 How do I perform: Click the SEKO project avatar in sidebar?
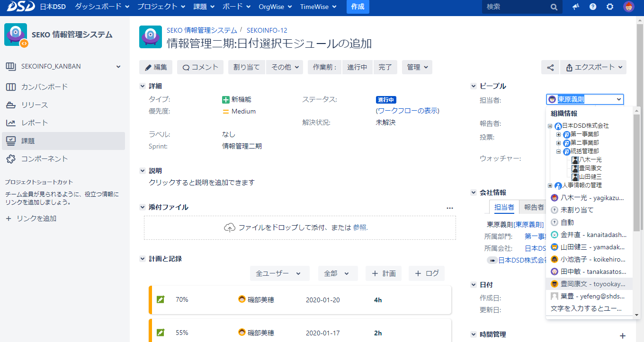(16, 35)
